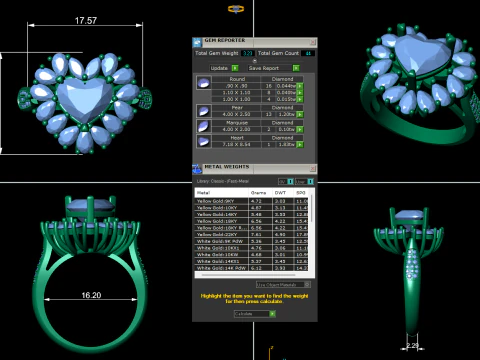The width and height of the screenshot is (480, 360).
Task: Select the Yellow Gold:22KY row
Action: pos(251,234)
